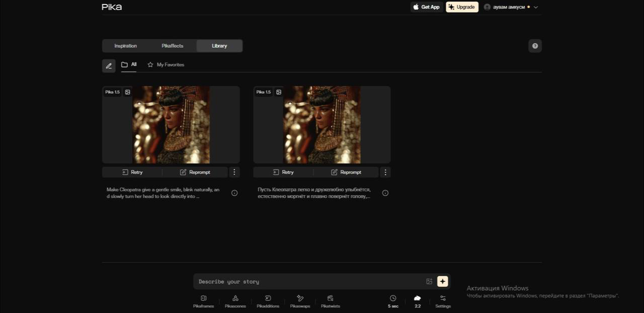The width and height of the screenshot is (644, 313).
Task: Click the user avatar icon
Action: pos(487,7)
